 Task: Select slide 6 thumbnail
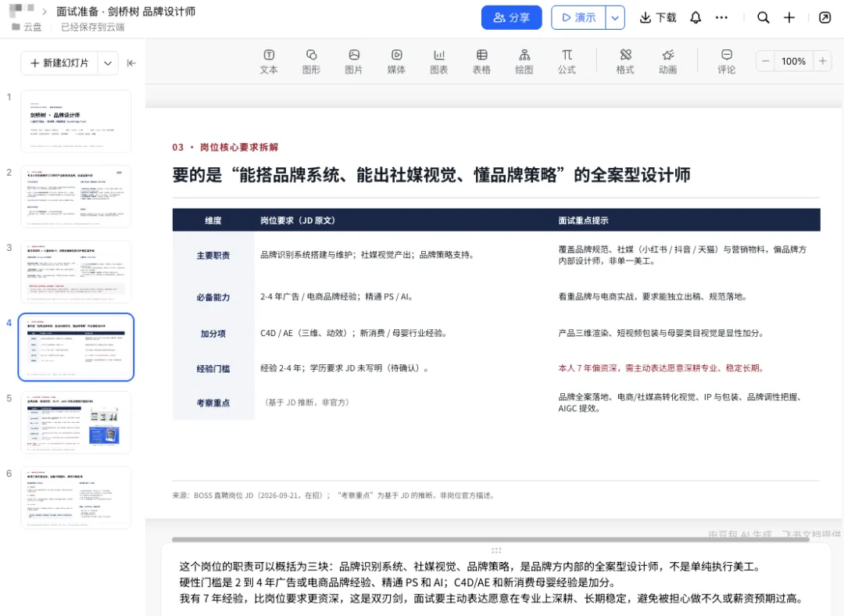(x=76, y=497)
